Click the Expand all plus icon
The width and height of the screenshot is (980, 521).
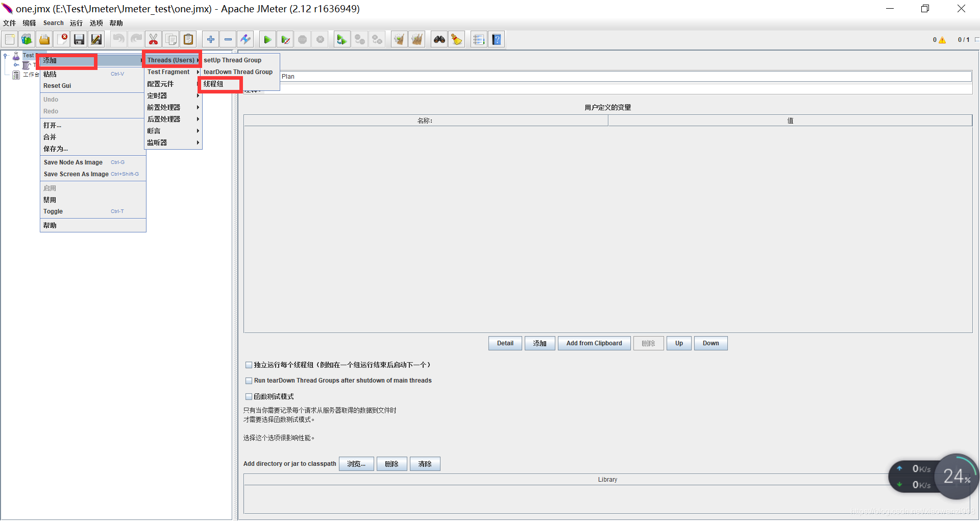210,39
